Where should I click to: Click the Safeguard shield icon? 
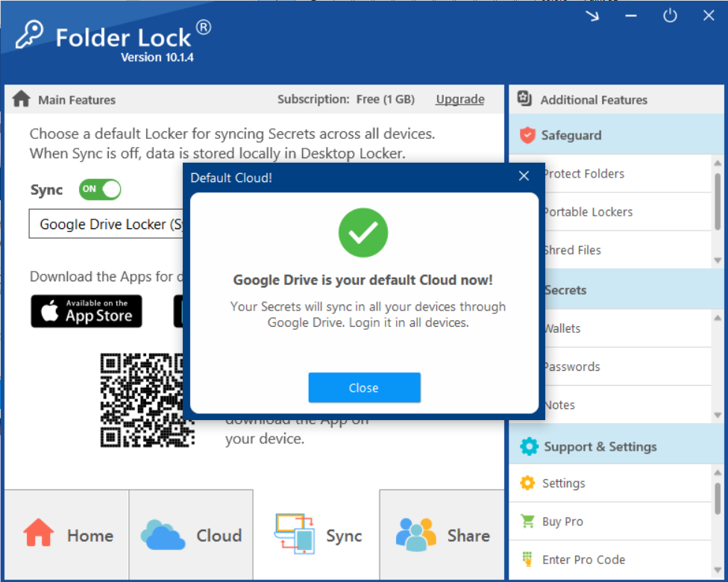527,135
